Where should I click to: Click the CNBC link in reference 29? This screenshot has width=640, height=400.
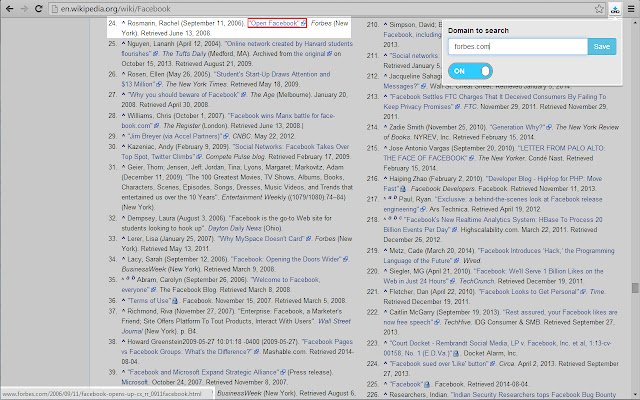tap(242, 136)
